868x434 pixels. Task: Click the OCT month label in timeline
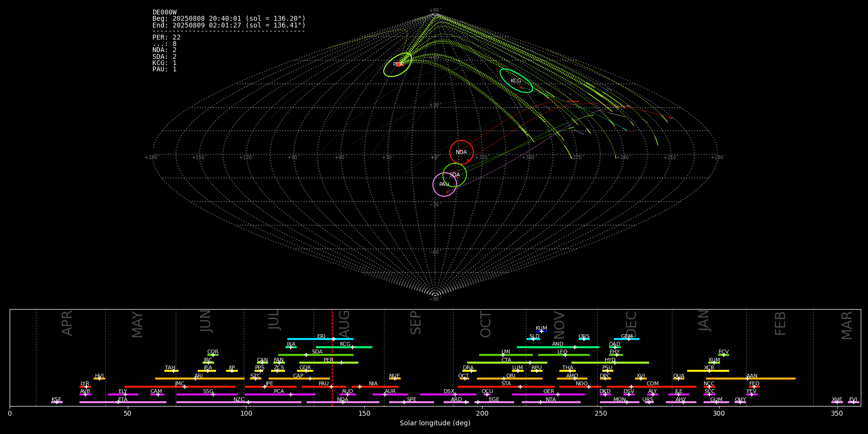(486, 324)
